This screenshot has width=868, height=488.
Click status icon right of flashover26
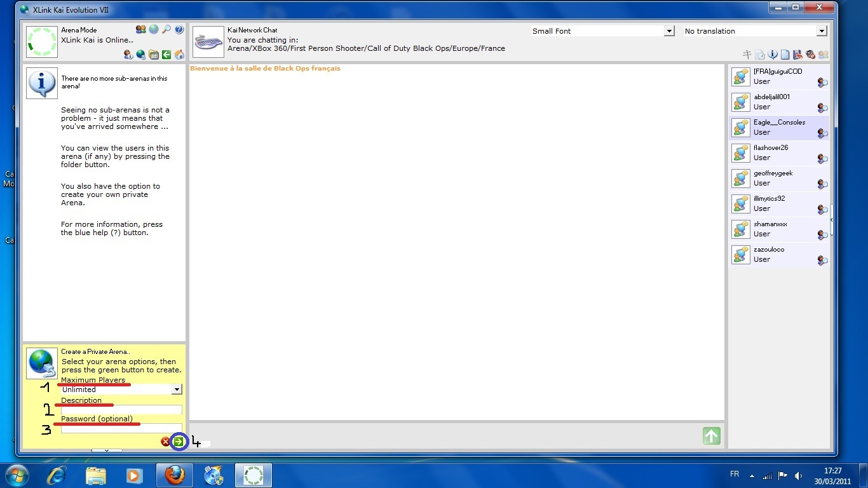click(x=822, y=159)
